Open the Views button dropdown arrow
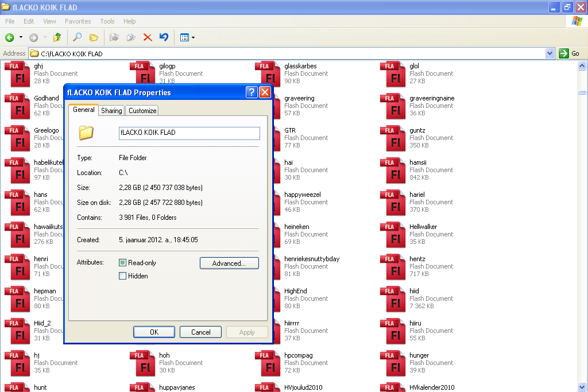The width and height of the screenshot is (588, 392). (x=193, y=37)
